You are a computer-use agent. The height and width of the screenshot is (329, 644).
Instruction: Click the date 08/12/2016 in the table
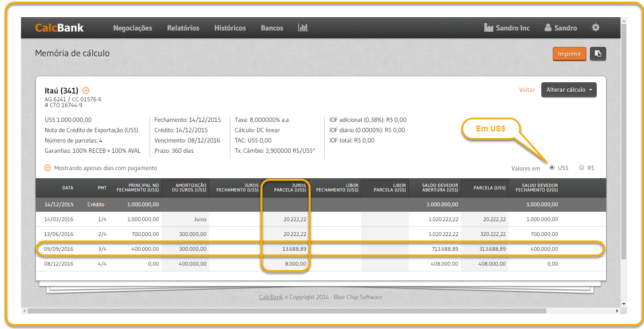pos(59,264)
